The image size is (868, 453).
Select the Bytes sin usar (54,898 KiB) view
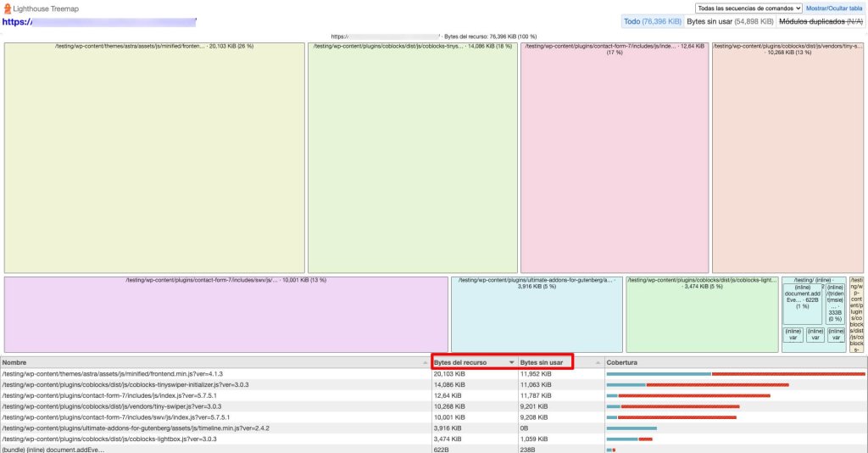tap(730, 21)
